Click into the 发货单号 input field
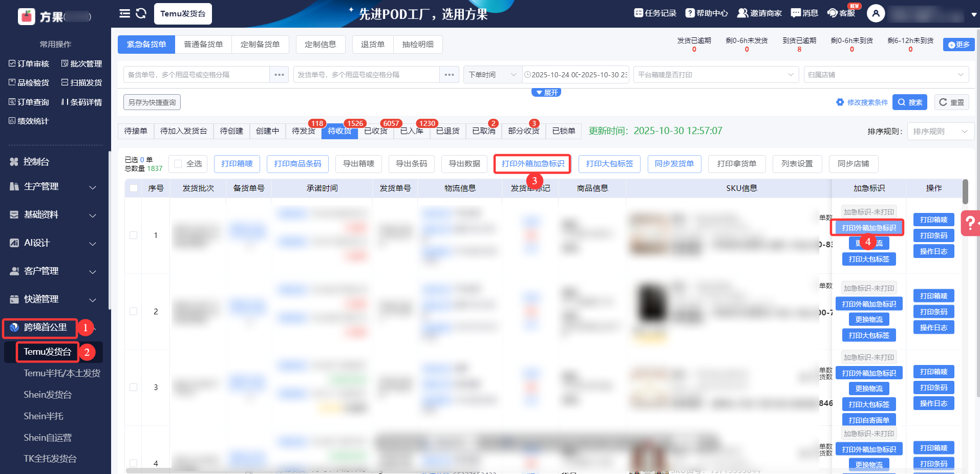 coord(367,75)
